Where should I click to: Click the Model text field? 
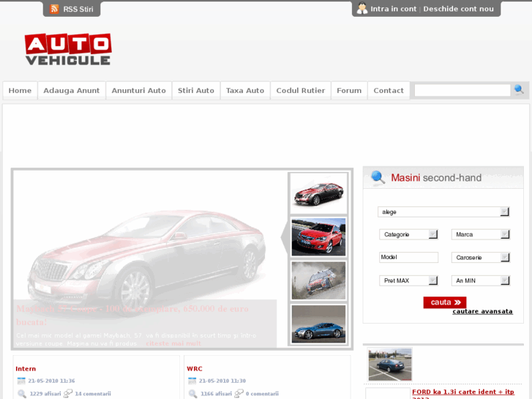tap(408, 257)
